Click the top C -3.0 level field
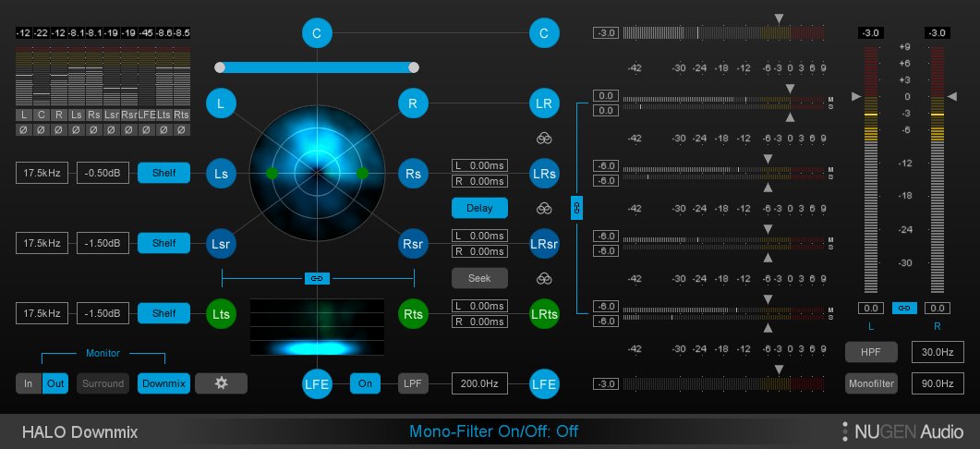This screenshot has height=449, width=980. 606,33
